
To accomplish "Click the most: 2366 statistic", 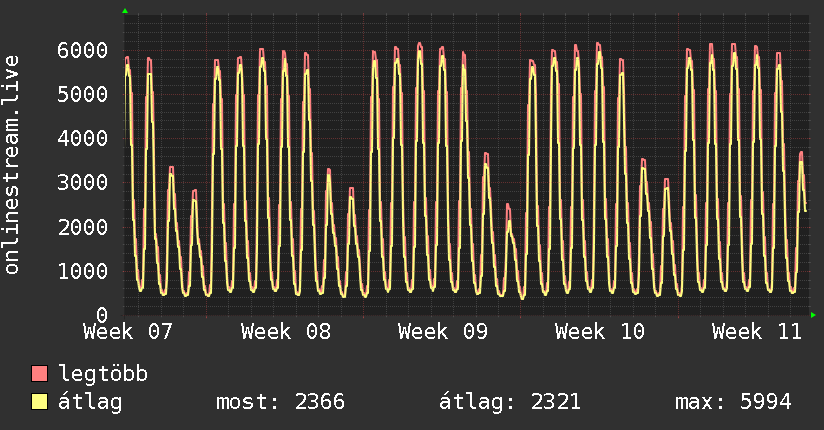I will [280, 402].
